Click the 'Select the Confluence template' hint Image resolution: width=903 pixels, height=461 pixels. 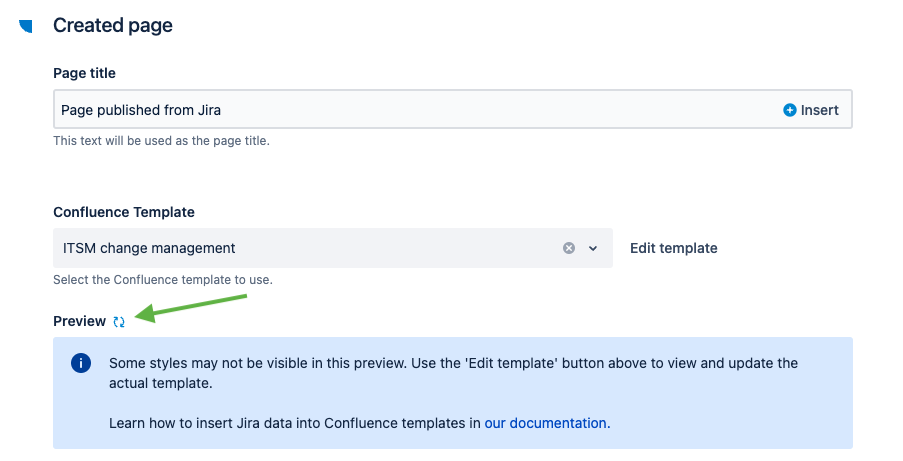(162, 279)
